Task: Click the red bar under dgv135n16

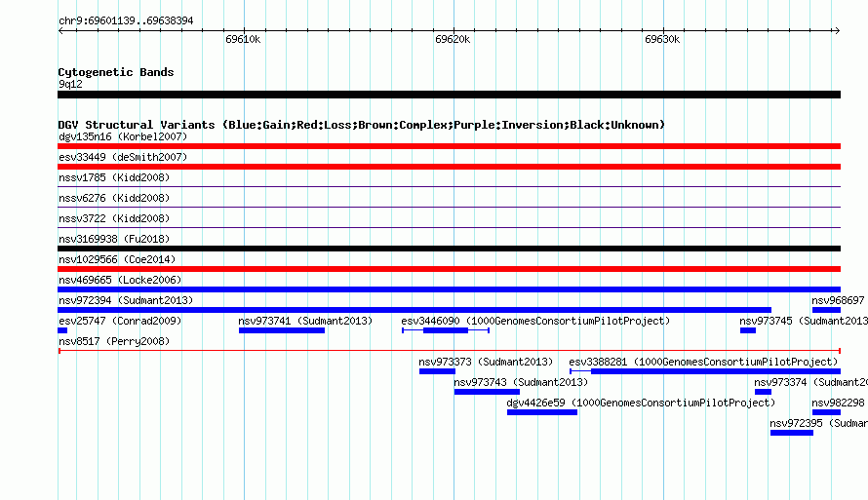Action: point(449,146)
